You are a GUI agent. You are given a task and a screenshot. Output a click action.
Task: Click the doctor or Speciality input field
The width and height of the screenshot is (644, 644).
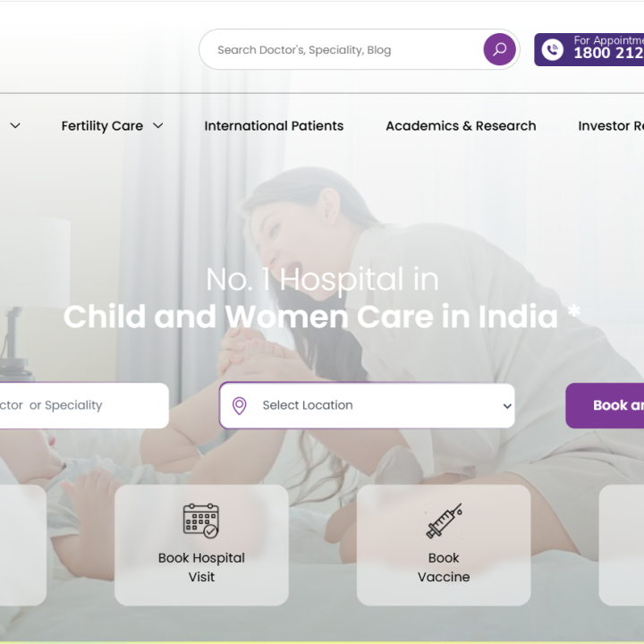pyautogui.click(x=84, y=405)
